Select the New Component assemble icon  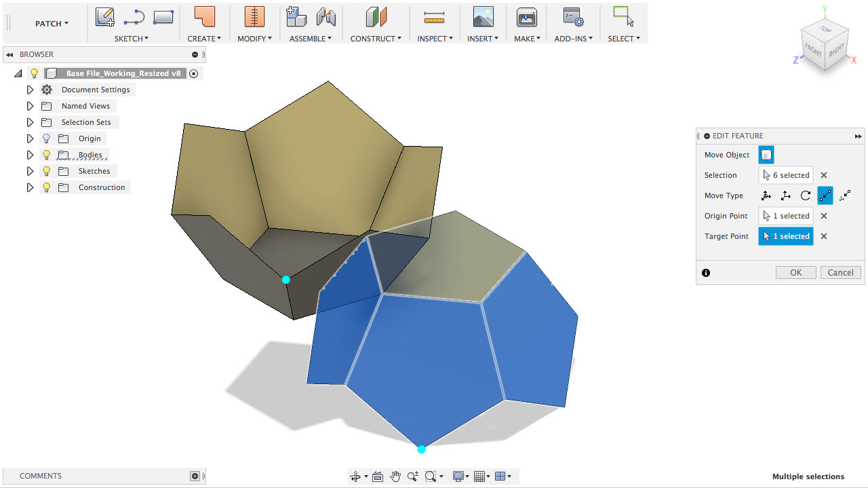tap(296, 17)
